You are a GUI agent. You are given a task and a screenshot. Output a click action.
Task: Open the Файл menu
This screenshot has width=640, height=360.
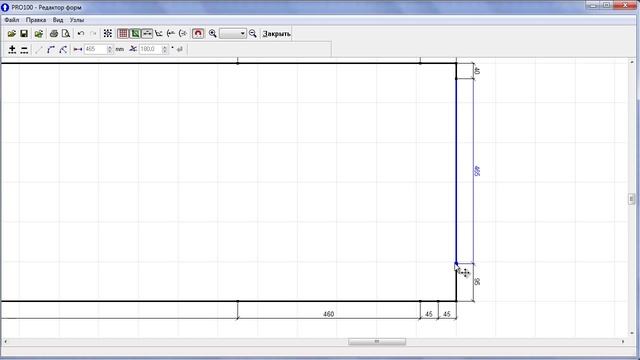tap(11, 20)
